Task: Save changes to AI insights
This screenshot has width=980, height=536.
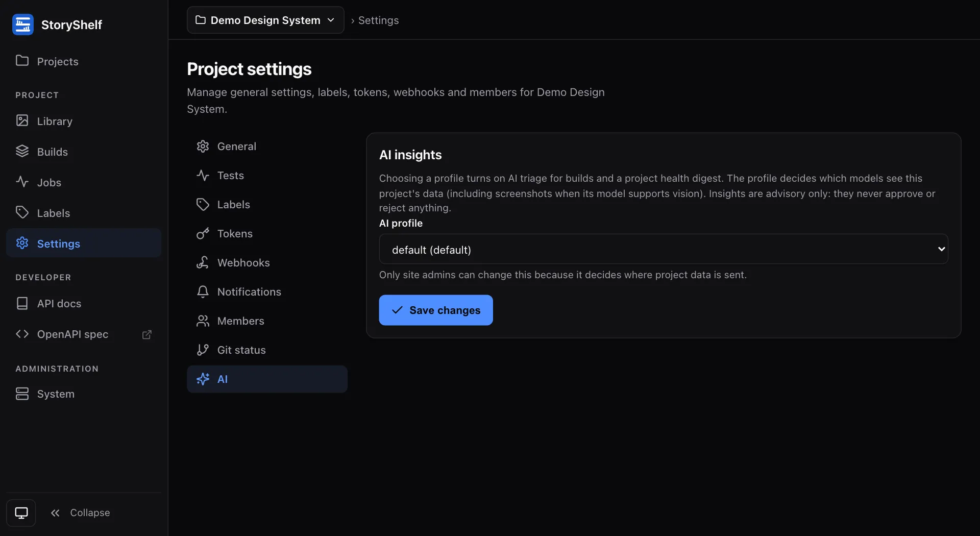Action: (436, 310)
